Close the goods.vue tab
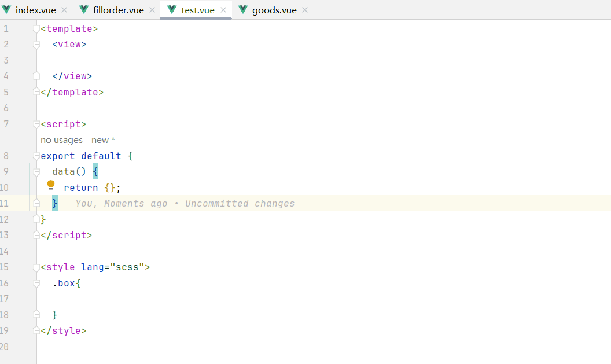This screenshot has width=611, height=364. 305,10
